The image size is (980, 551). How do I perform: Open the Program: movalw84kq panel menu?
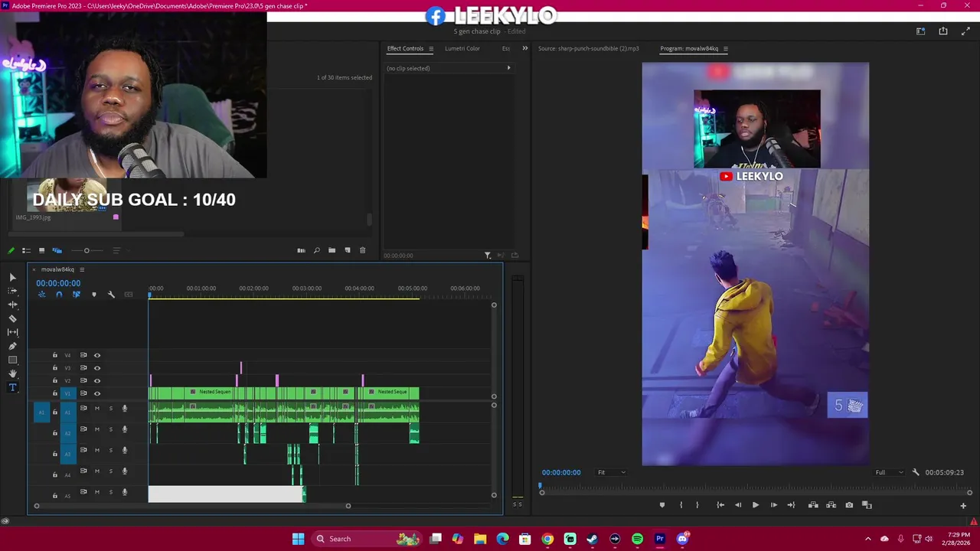(726, 49)
